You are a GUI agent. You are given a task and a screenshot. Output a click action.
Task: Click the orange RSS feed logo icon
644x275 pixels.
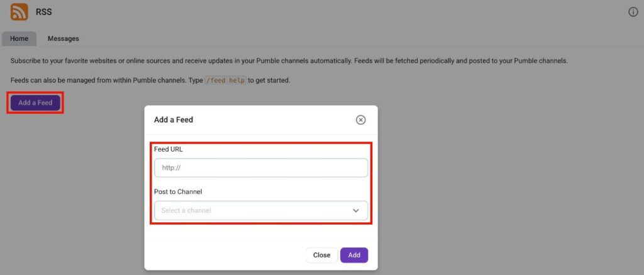coord(19,12)
